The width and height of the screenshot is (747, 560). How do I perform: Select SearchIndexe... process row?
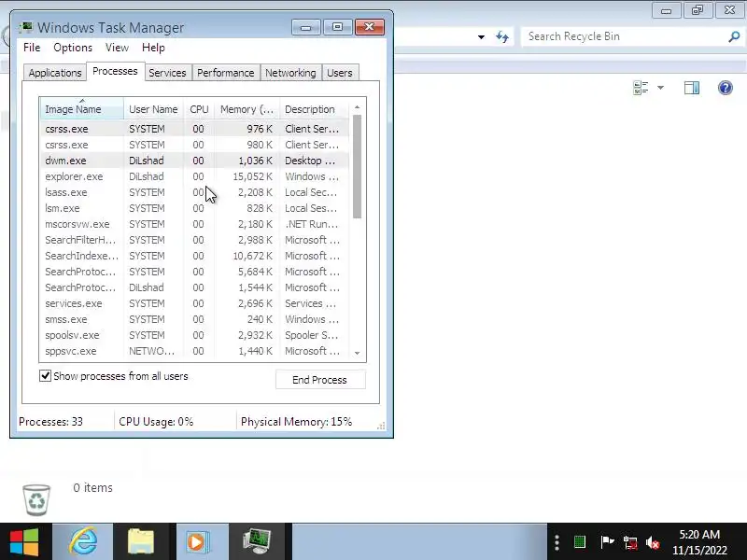[x=194, y=256]
